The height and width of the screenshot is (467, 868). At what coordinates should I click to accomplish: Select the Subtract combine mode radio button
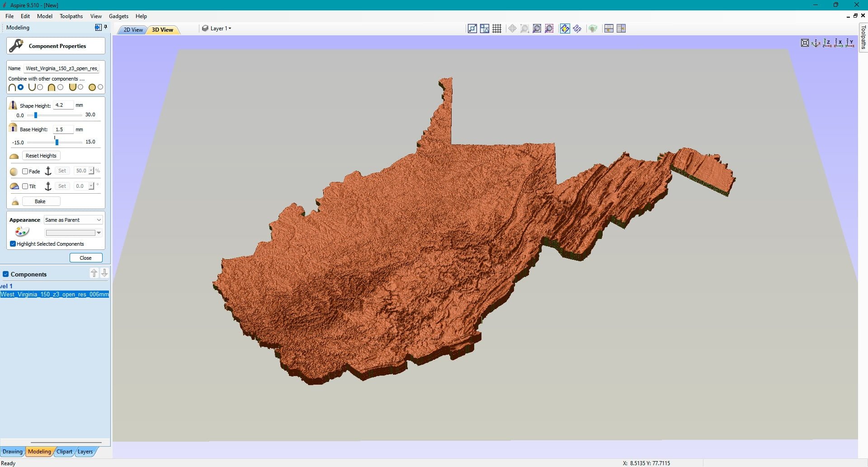pyautogui.click(x=40, y=87)
